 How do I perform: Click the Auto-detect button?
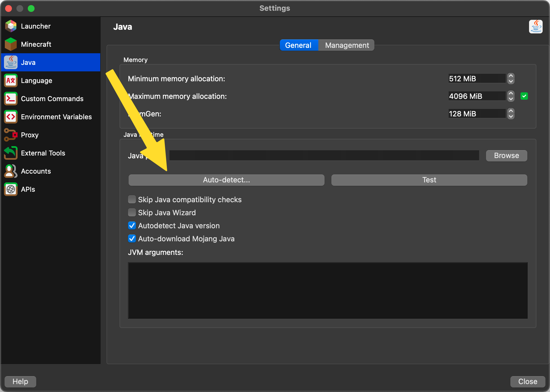[x=226, y=180]
